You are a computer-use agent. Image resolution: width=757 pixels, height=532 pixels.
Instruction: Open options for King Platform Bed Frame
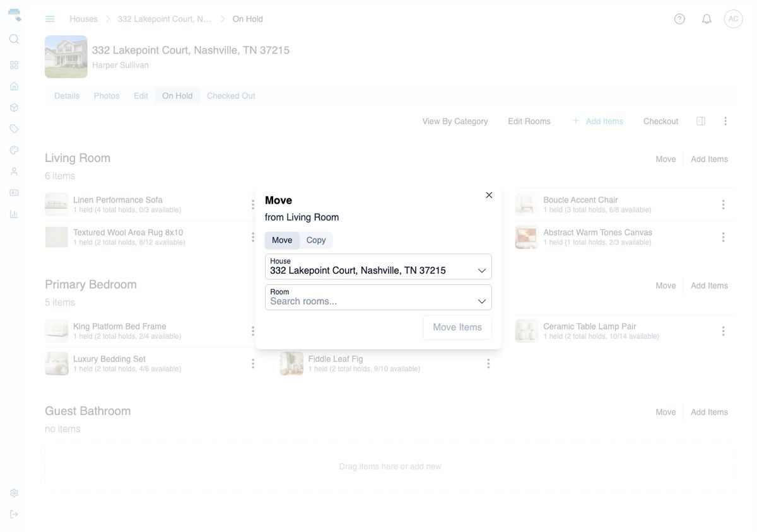coord(253,332)
